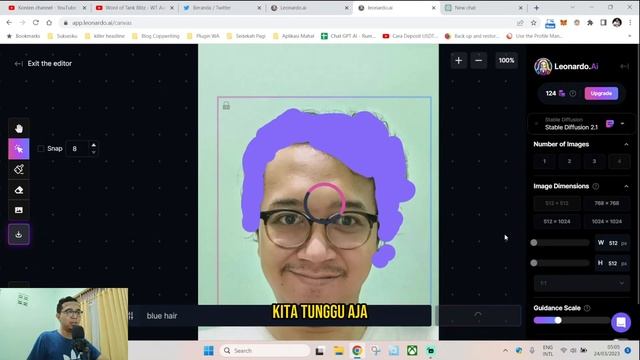Switch to the YouTube channel tab
The width and height of the screenshot is (640, 360).
point(47,8)
